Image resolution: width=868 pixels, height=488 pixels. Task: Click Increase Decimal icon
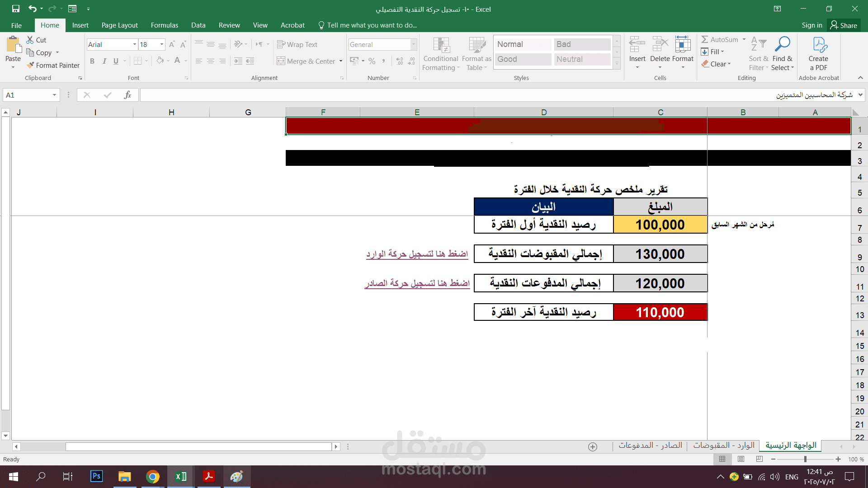pyautogui.click(x=400, y=61)
